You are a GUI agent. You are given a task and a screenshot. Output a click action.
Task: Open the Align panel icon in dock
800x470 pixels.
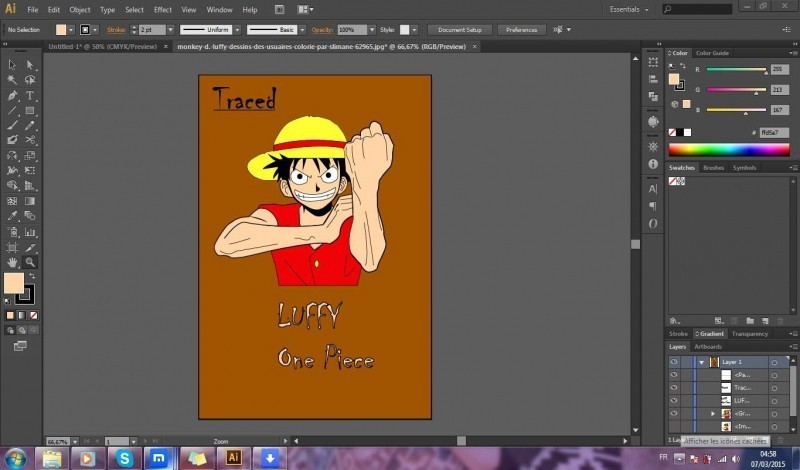(653, 79)
